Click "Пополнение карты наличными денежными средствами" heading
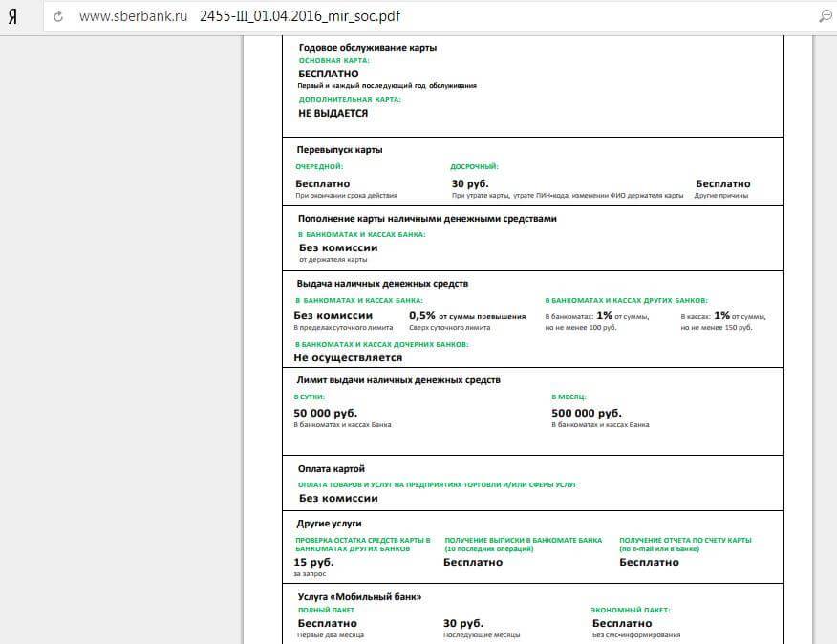The width and height of the screenshot is (837, 644). [427, 218]
